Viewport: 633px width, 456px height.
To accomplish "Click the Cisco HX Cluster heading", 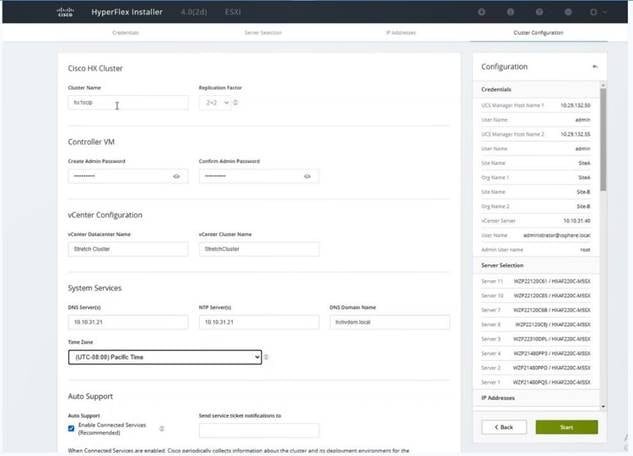I will pyautogui.click(x=95, y=69).
